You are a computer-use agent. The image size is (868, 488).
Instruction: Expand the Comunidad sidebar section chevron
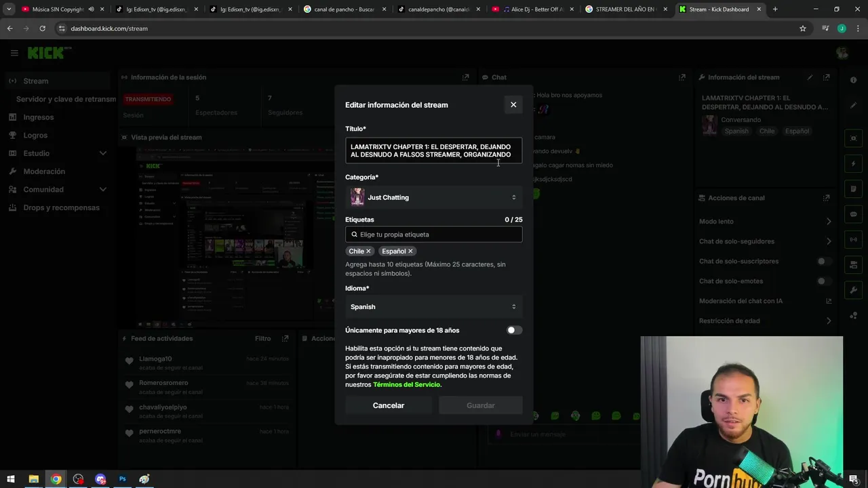click(103, 189)
